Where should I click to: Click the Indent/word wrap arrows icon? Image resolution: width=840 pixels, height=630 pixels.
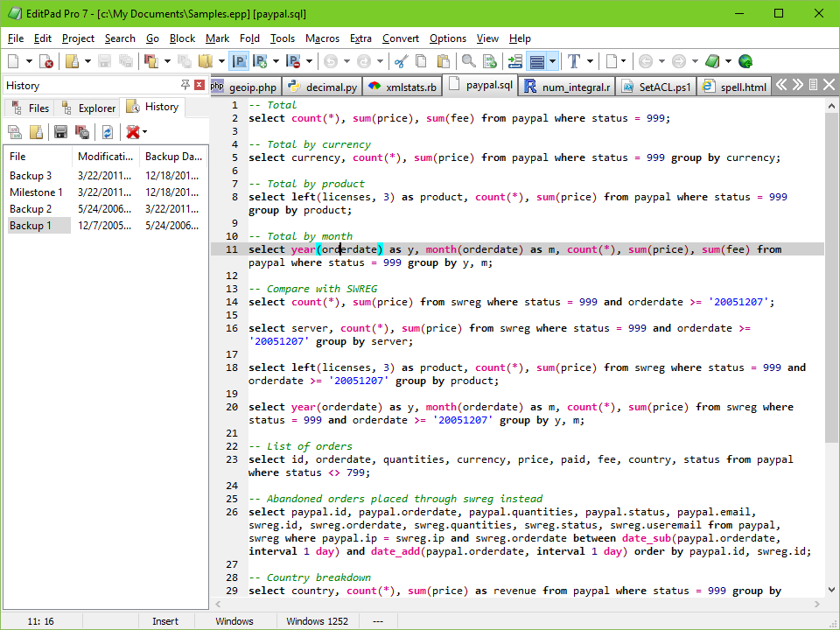coord(515,61)
